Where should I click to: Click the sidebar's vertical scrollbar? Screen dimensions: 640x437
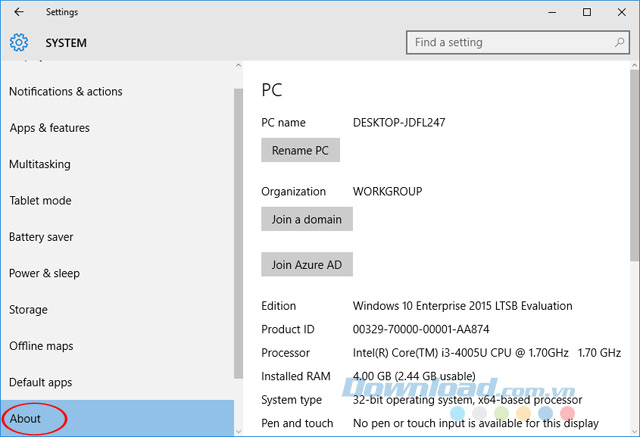(238, 230)
